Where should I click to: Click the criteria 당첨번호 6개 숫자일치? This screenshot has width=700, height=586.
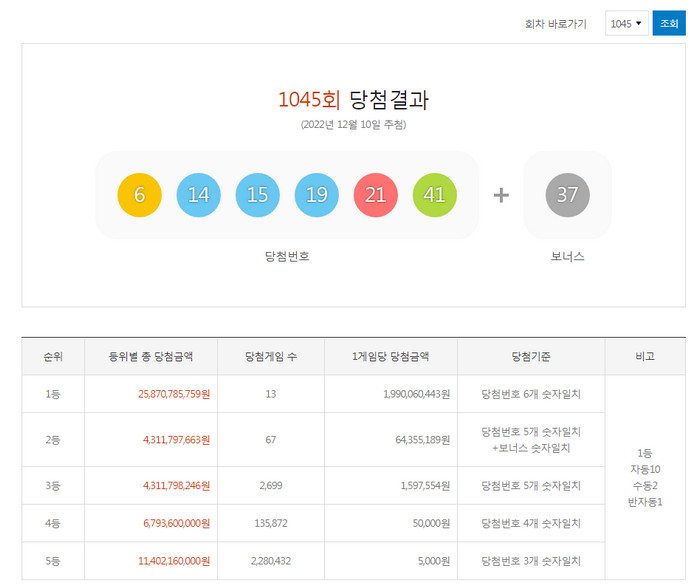click(x=531, y=394)
